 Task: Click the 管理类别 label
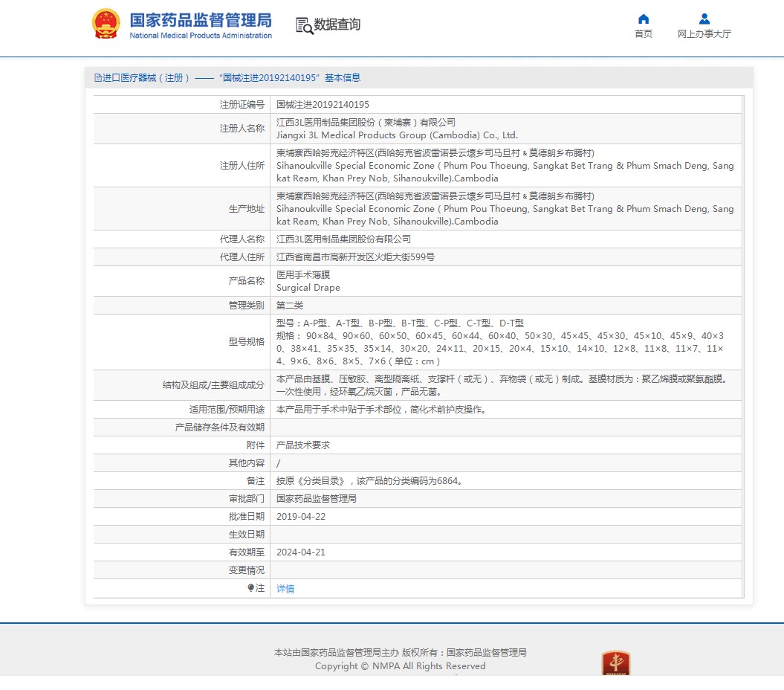coord(247,306)
